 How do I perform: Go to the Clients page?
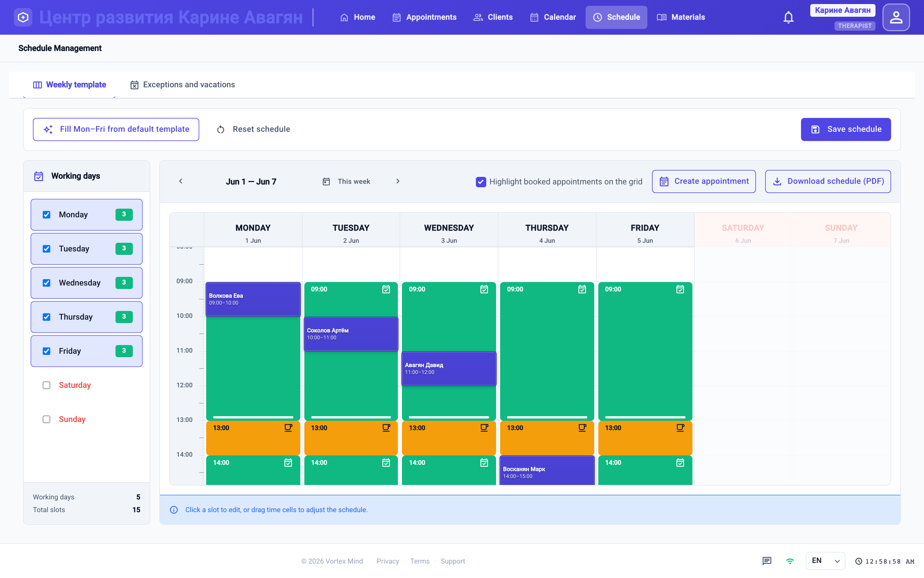point(493,17)
